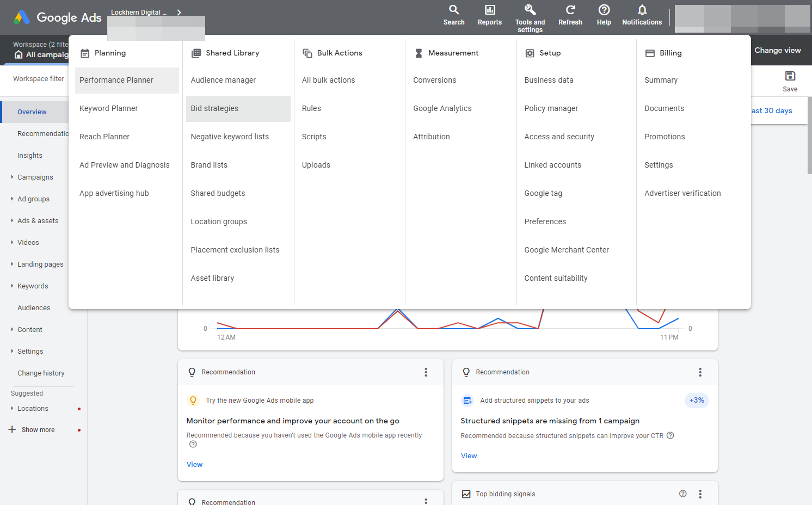This screenshot has width=812, height=505.
Task: Open Change history in sidebar
Action: point(41,373)
